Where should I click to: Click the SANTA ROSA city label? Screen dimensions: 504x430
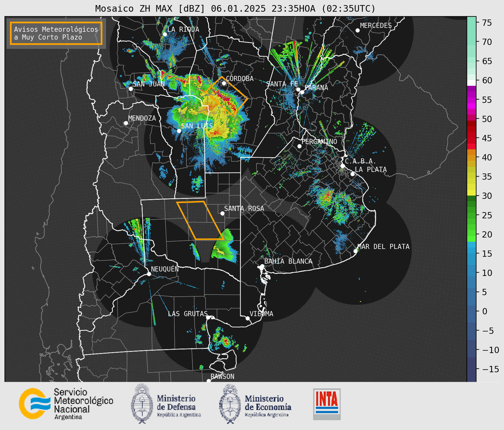click(244, 208)
